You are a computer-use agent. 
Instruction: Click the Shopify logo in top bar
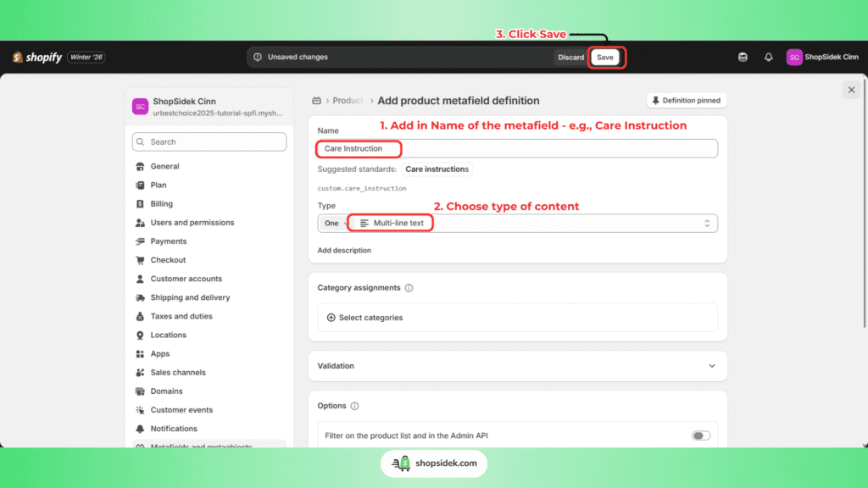pos(36,58)
